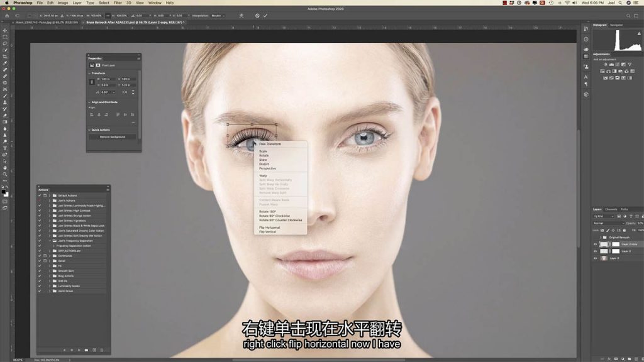Select the Eyedropper tool
The width and height of the screenshot is (644, 362).
5,63
